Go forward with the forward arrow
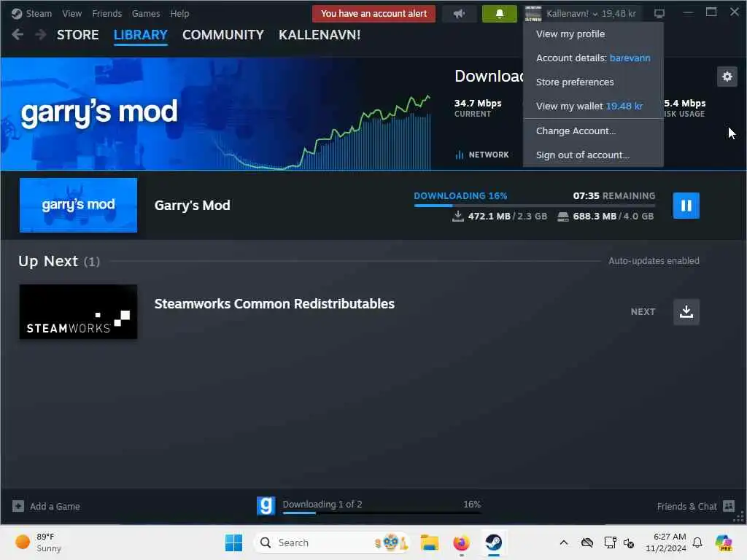747x560 pixels. 41,35
